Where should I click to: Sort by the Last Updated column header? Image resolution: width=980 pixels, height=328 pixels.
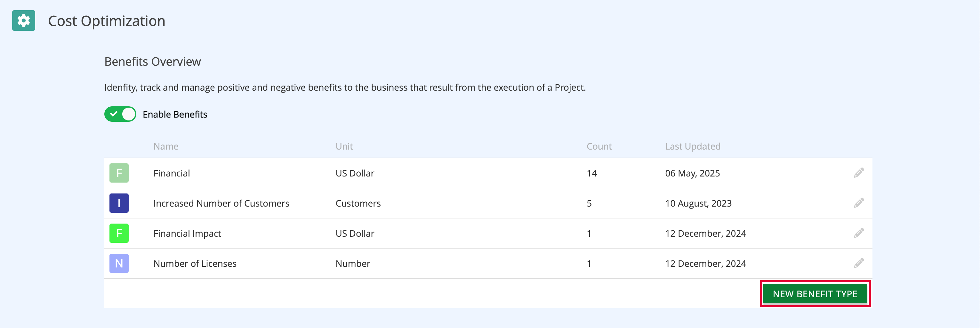[693, 146]
